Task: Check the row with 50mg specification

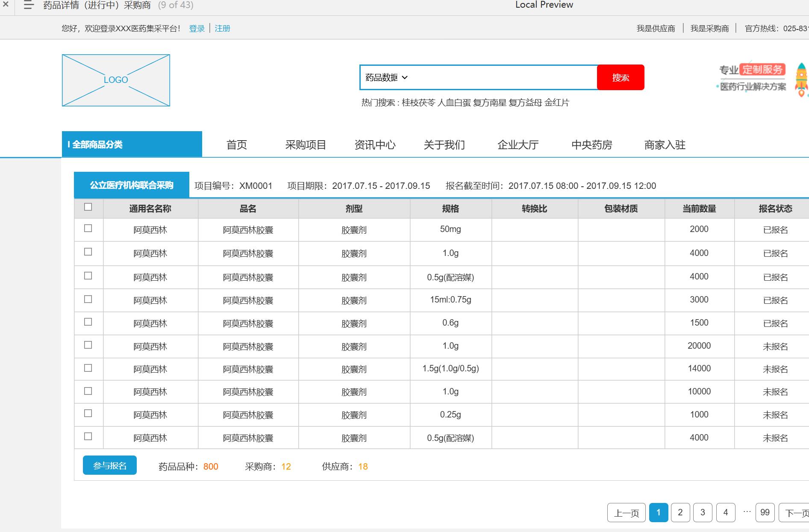Action: click(x=88, y=228)
